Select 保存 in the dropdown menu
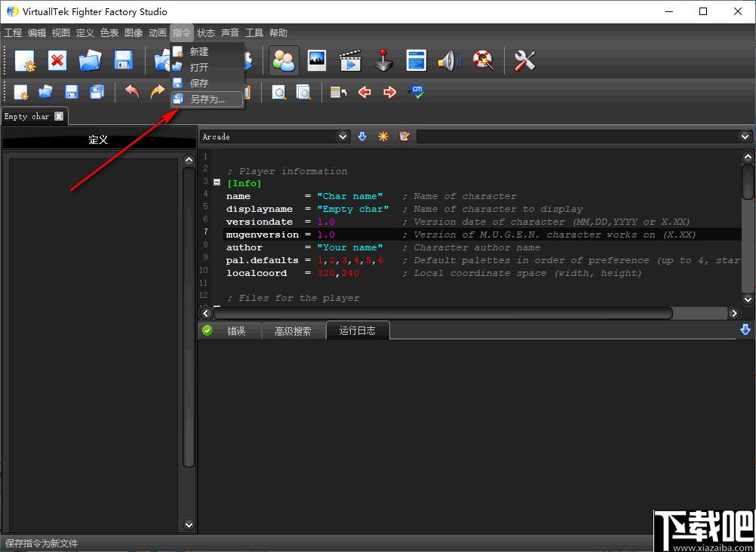This screenshot has height=552, width=756. [207, 83]
